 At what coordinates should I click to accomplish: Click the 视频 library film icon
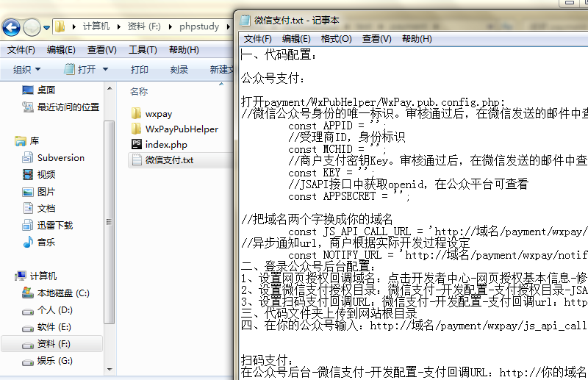28,174
